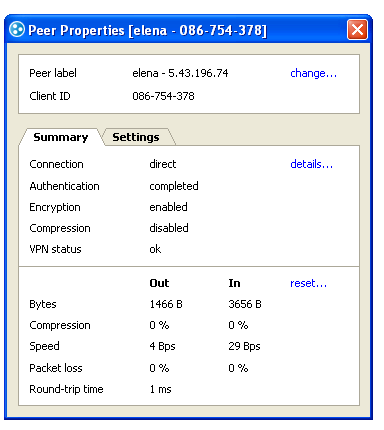Click the Out column header
The width and height of the screenshot is (384, 430).
click(159, 283)
